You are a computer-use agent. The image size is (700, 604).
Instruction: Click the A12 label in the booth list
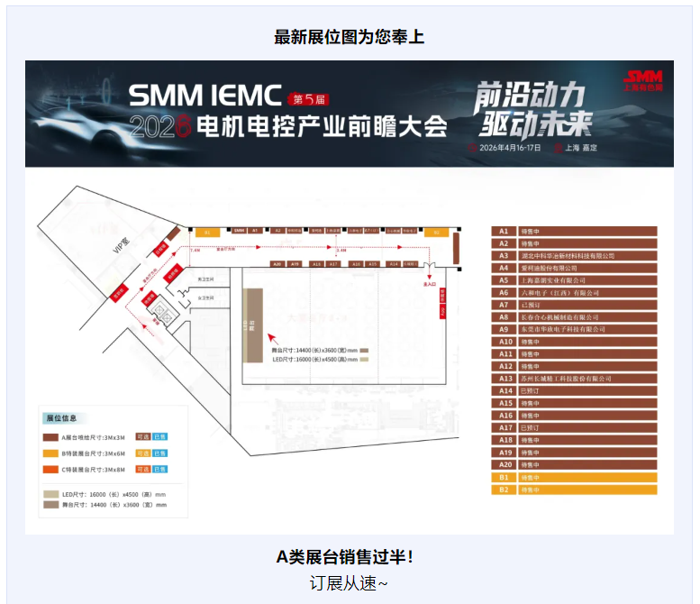(505, 366)
